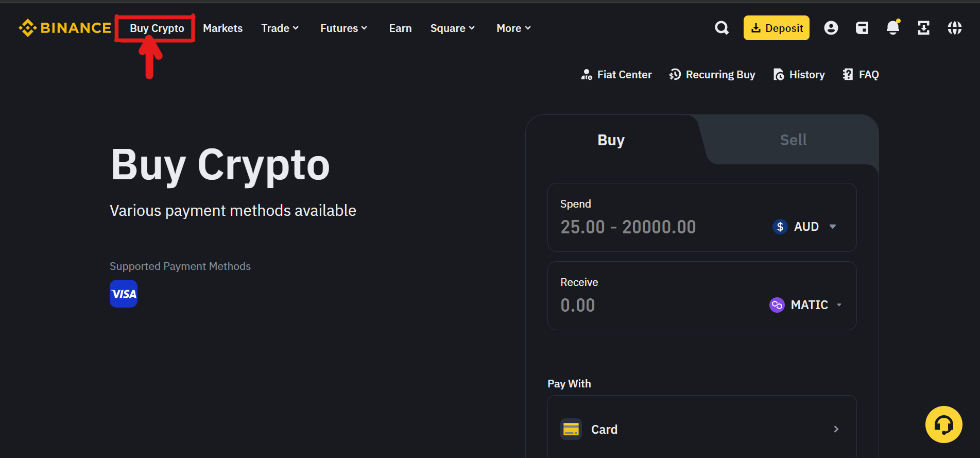The width and height of the screenshot is (980, 458).
Task: Expand the MATIC coin dropdown
Action: click(x=806, y=305)
